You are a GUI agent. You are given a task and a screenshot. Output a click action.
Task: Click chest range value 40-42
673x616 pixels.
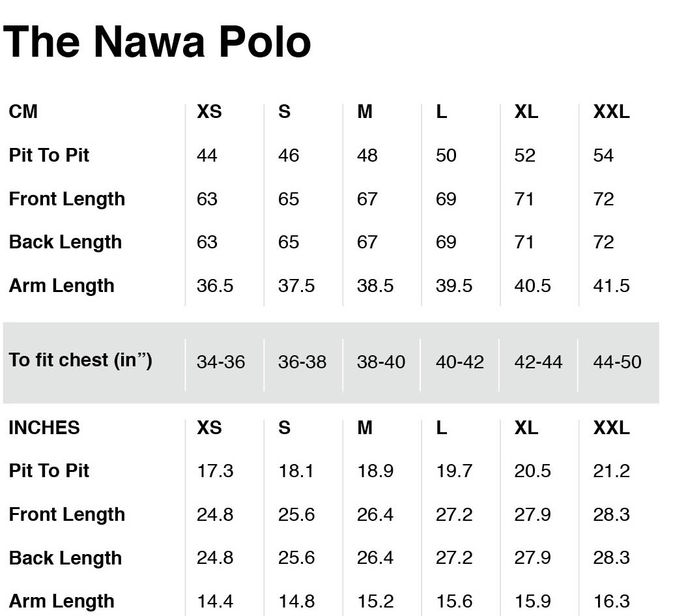(460, 362)
